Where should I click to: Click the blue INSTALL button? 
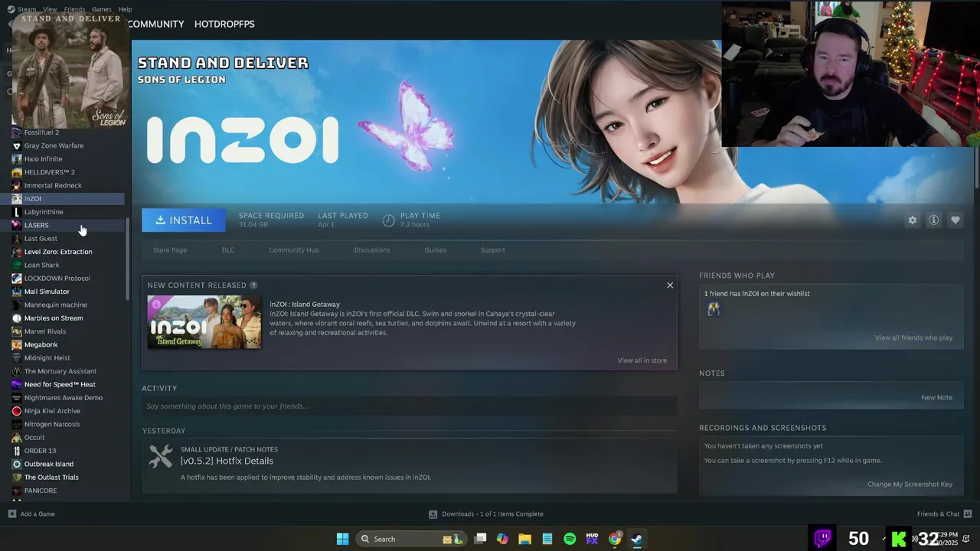pyautogui.click(x=184, y=220)
